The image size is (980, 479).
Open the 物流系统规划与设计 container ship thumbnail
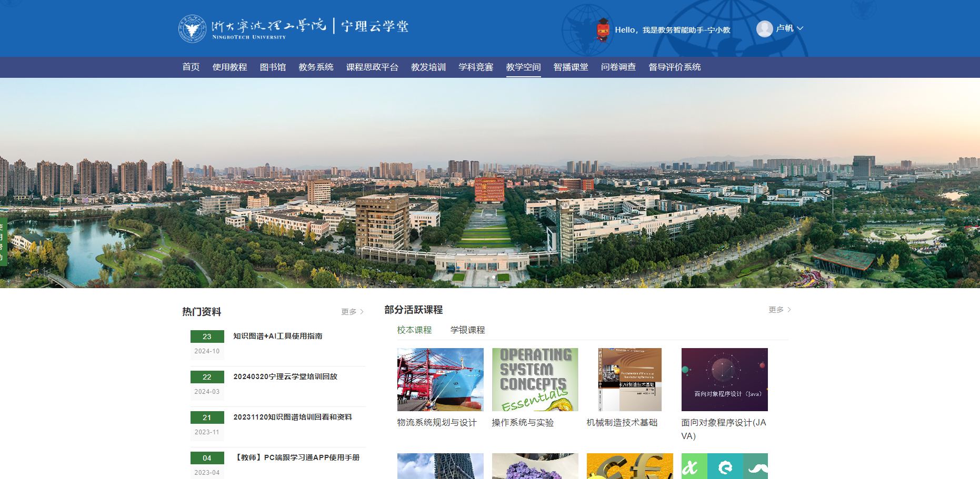tap(440, 380)
